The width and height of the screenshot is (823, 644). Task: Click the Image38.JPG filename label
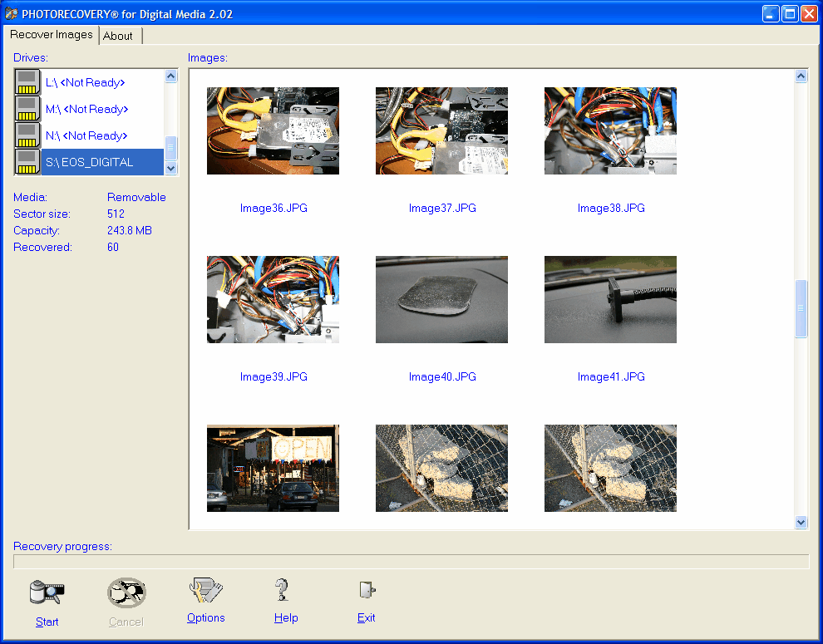[611, 209]
